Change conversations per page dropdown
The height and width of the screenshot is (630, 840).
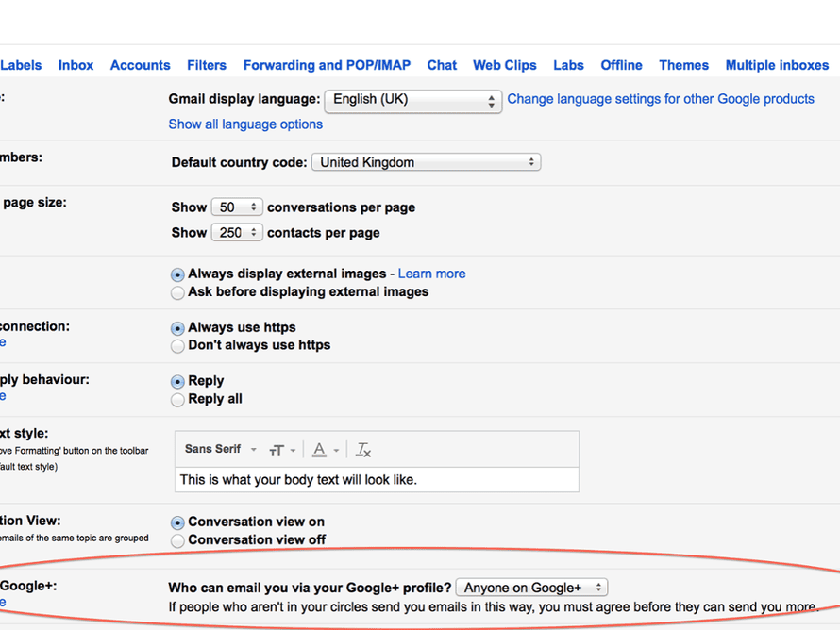[237, 207]
